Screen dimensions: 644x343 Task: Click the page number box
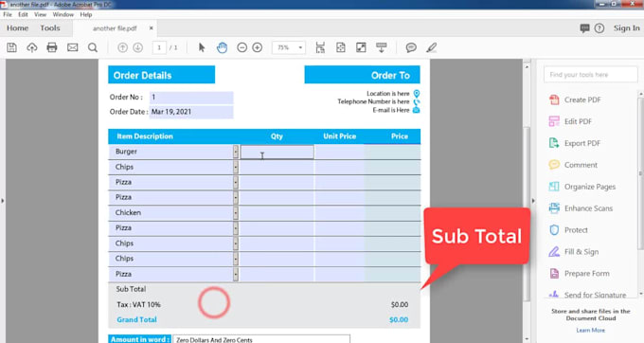tap(159, 47)
